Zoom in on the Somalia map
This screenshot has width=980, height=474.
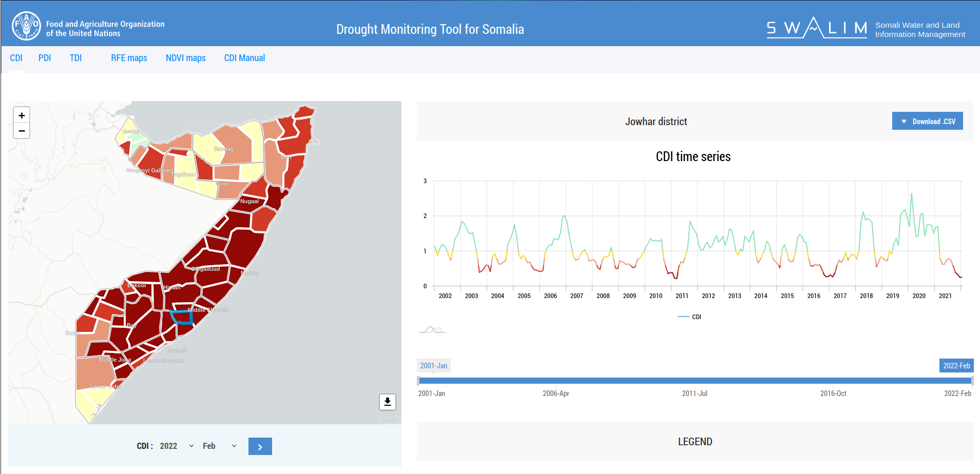[x=21, y=115]
